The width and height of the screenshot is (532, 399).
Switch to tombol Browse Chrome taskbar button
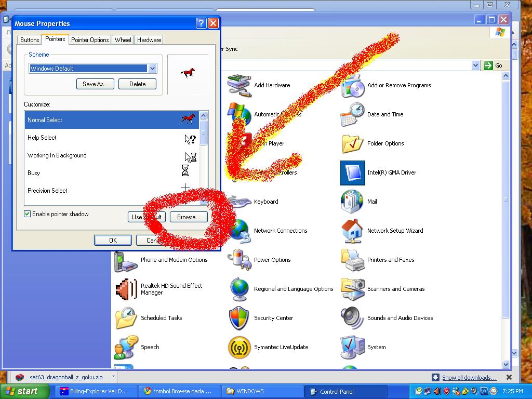pyautogui.click(x=178, y=392)
